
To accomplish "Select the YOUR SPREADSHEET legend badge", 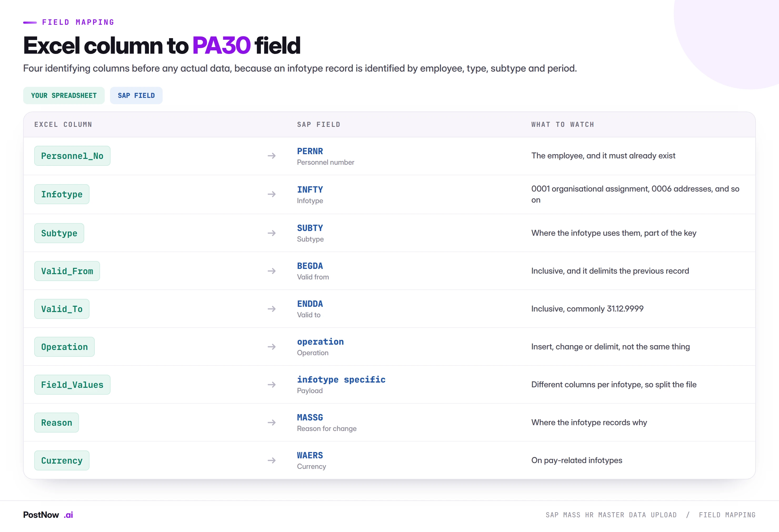I will click(64, 96).
